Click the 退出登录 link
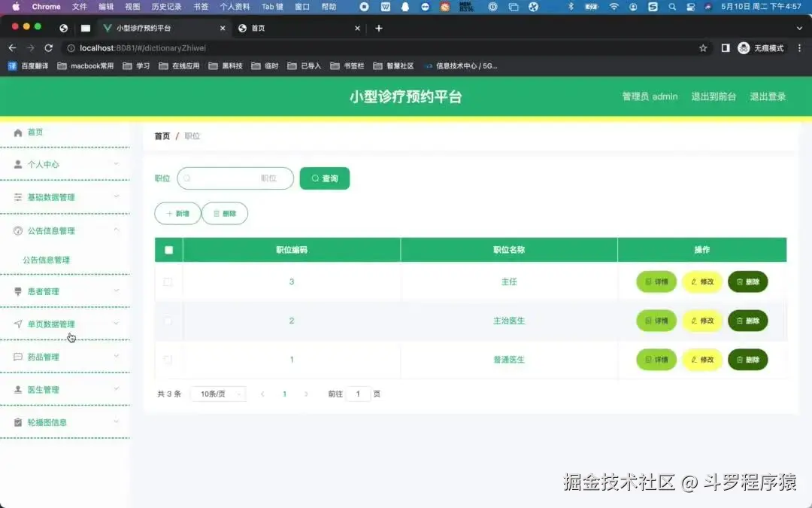812x508 pixels. click(x=768, y=96)
